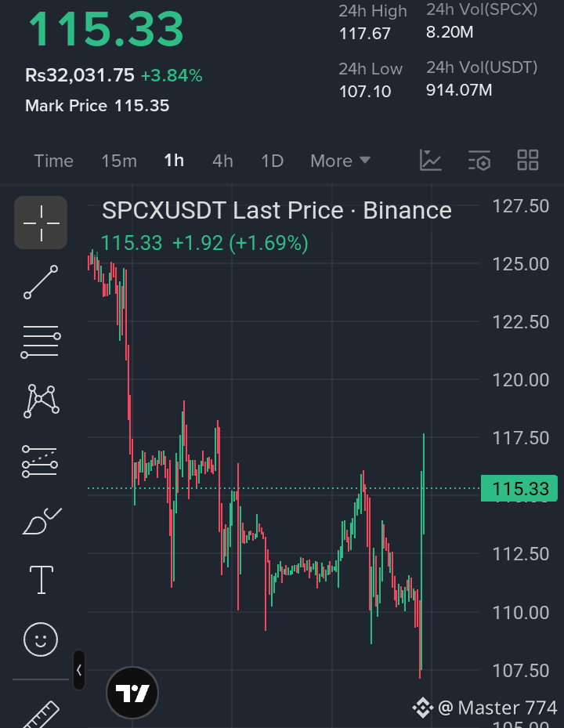
Task: Open the emoji sticker tool
Action: coord(41,639)
